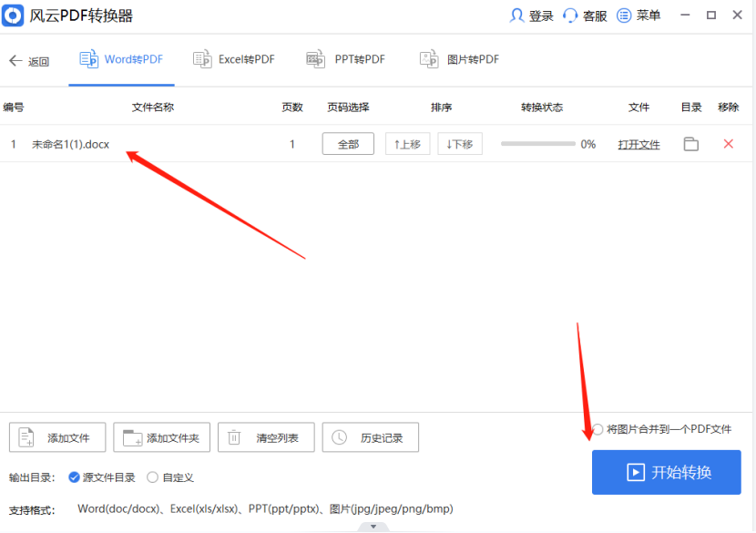The height and width of the screenshot is (533, 756).
Task: Click the 编号 column header
Action: 14,108
